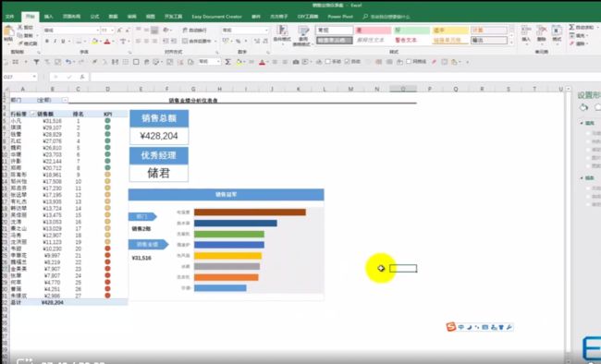
Task: Collapse the 线条 section in format pane
Action: (582, 178)
